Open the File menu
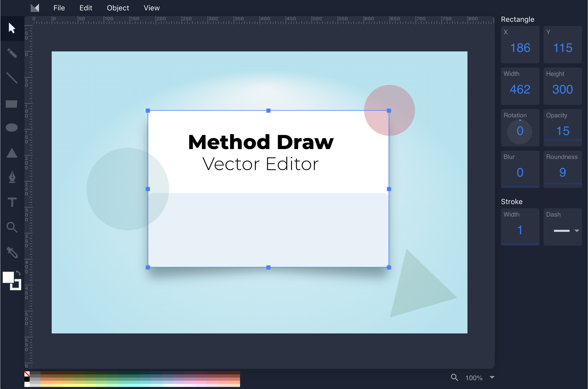 (59, 7)
